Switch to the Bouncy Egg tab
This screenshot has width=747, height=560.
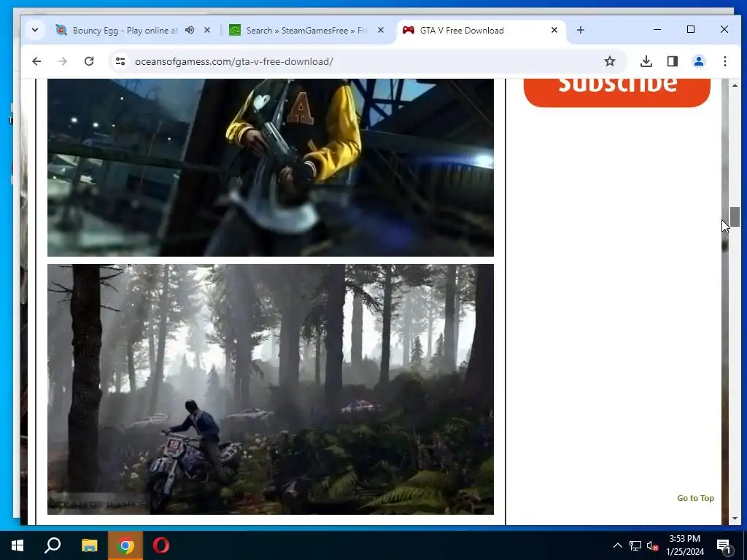click(124, 31)
